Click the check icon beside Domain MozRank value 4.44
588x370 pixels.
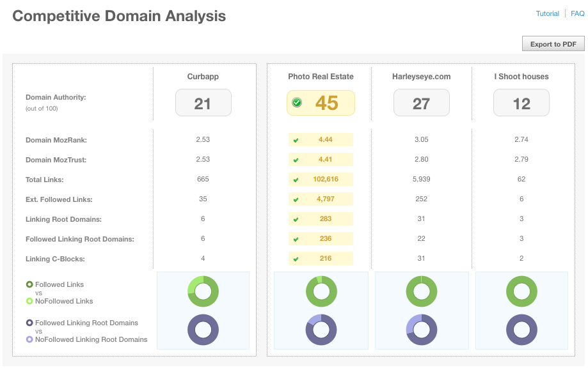296,139
